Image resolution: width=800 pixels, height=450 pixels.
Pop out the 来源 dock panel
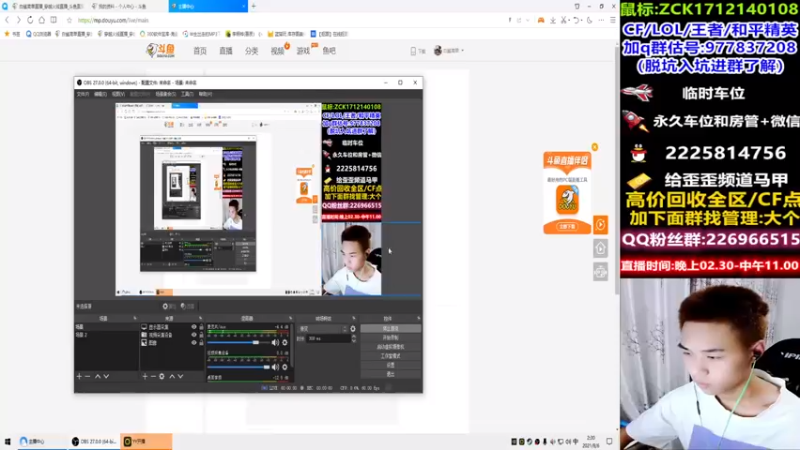[x=200, y=318]
